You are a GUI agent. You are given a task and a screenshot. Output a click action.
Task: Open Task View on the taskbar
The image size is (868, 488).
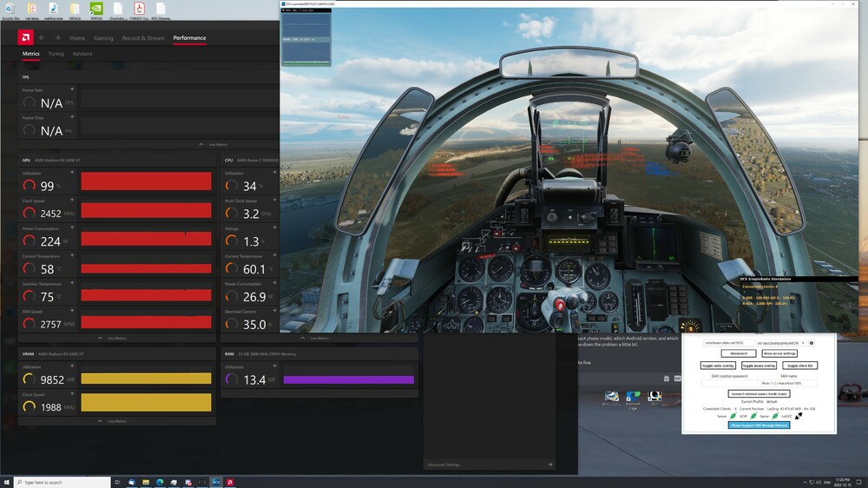coord(117,483)
